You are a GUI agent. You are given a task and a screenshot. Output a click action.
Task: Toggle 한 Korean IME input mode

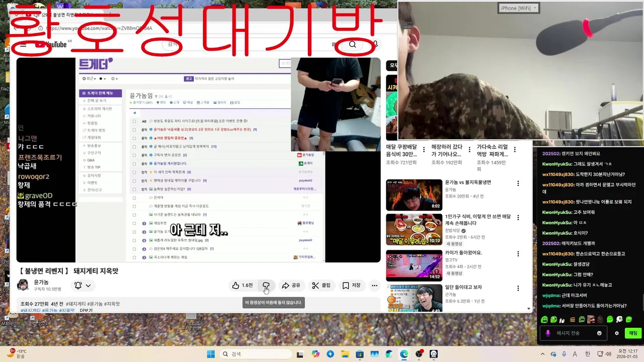tap(588, 354)
